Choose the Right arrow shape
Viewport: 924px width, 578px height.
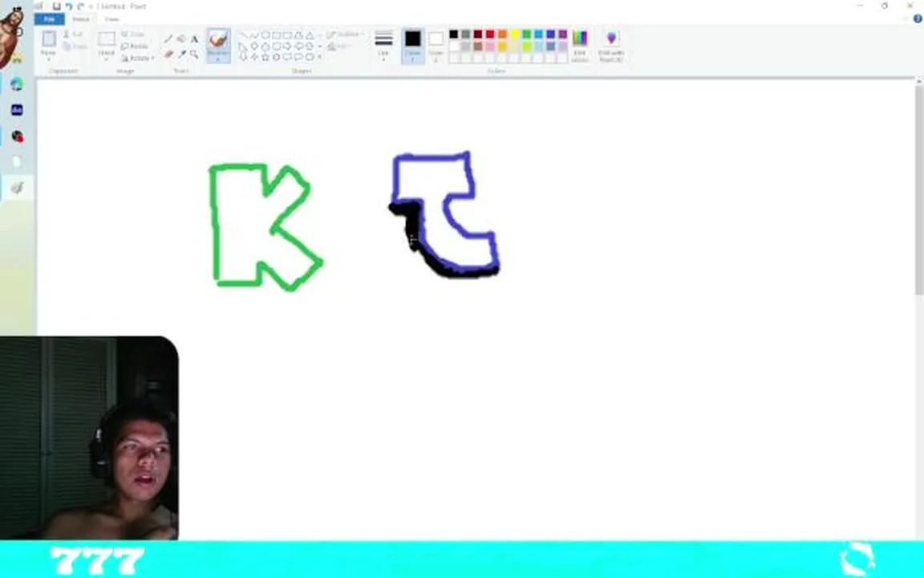(288, 46)
